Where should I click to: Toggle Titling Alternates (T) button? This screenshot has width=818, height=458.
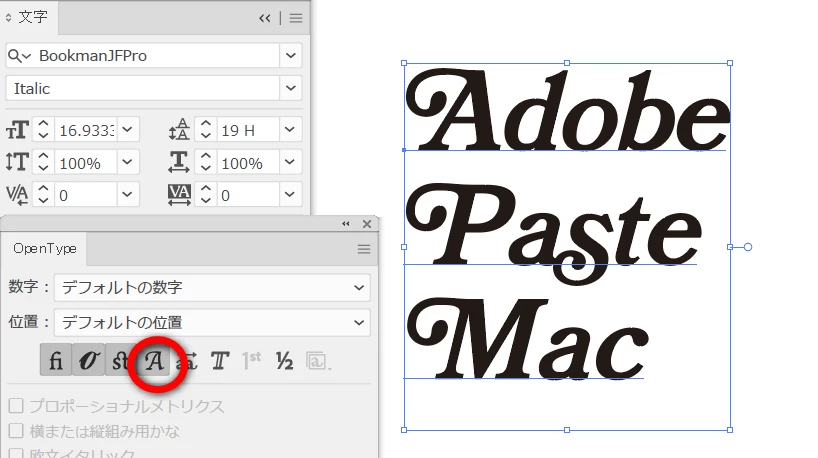(x=220, y=360)
